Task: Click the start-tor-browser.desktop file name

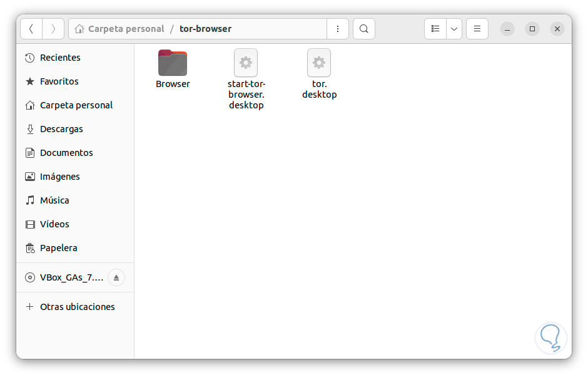Action: [246, 95]
